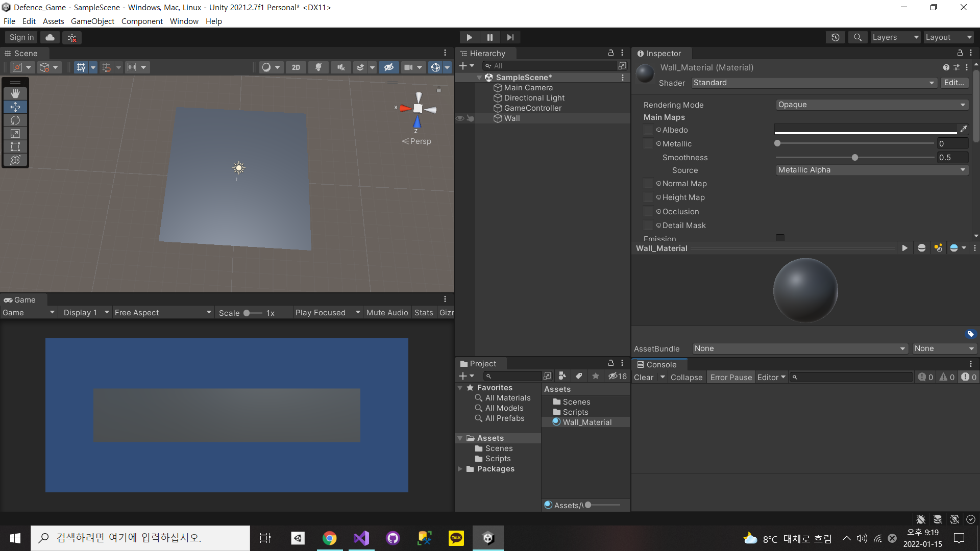Select Wall_Material asset in Project
Screen dimensions: 980x551
point(586,422)
